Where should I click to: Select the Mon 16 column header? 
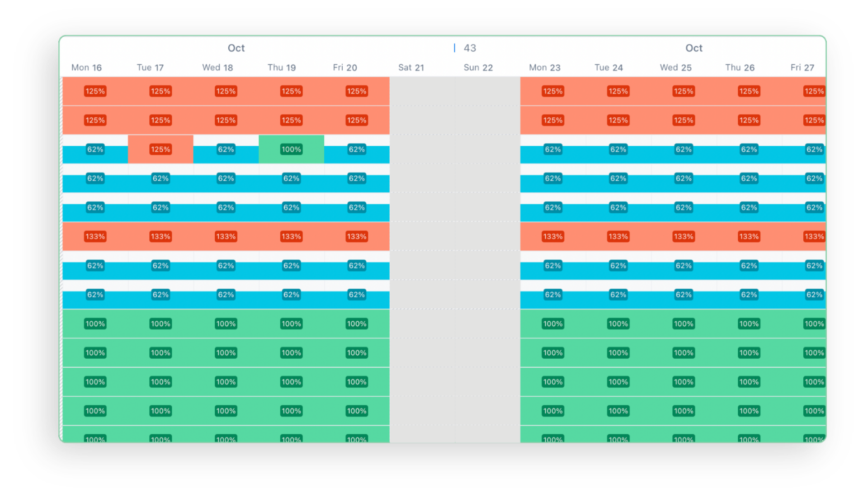[86, 67]
